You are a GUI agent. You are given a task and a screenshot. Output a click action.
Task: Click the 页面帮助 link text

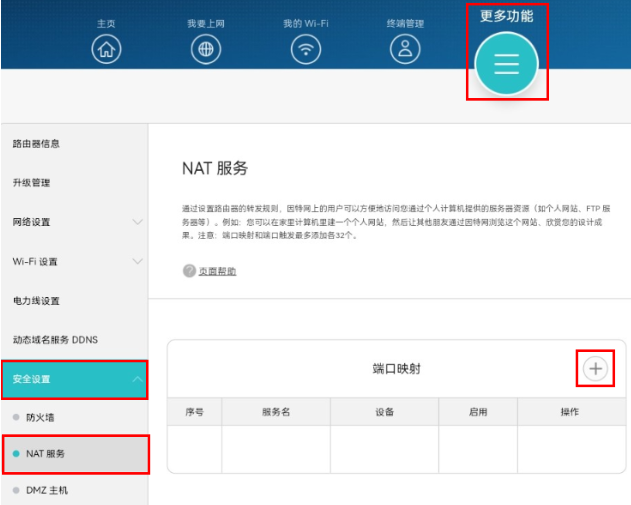coord(217,271)
